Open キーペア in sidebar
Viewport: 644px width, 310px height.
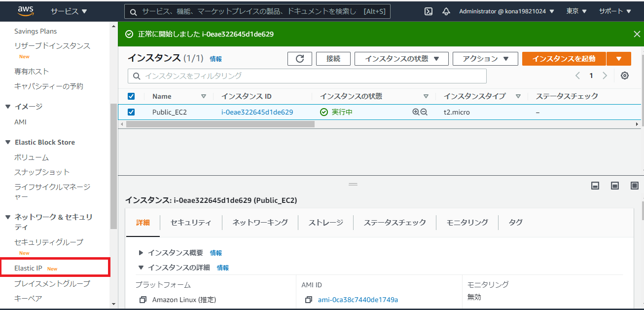(x=28, y=299)
